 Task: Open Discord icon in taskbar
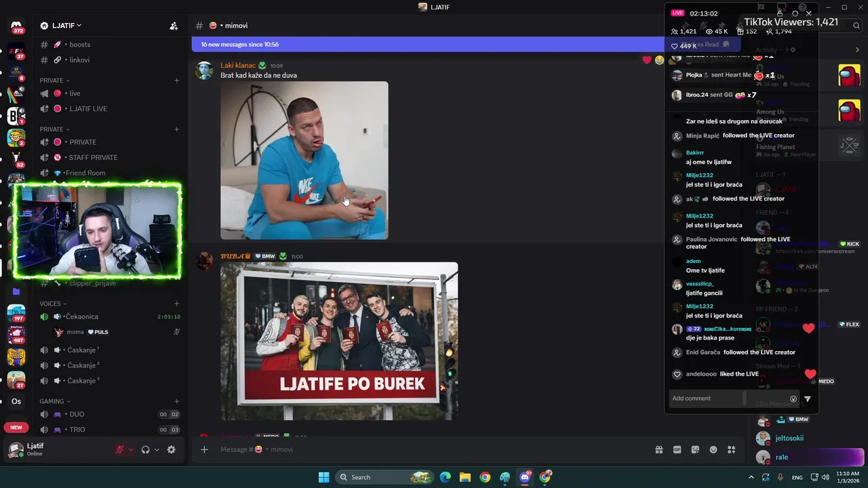pos(525,477)
